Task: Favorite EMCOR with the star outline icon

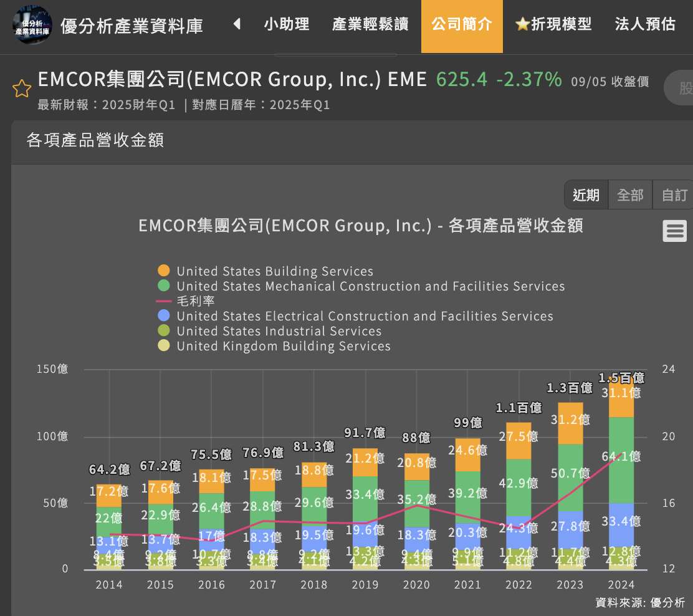Action: 22,89
